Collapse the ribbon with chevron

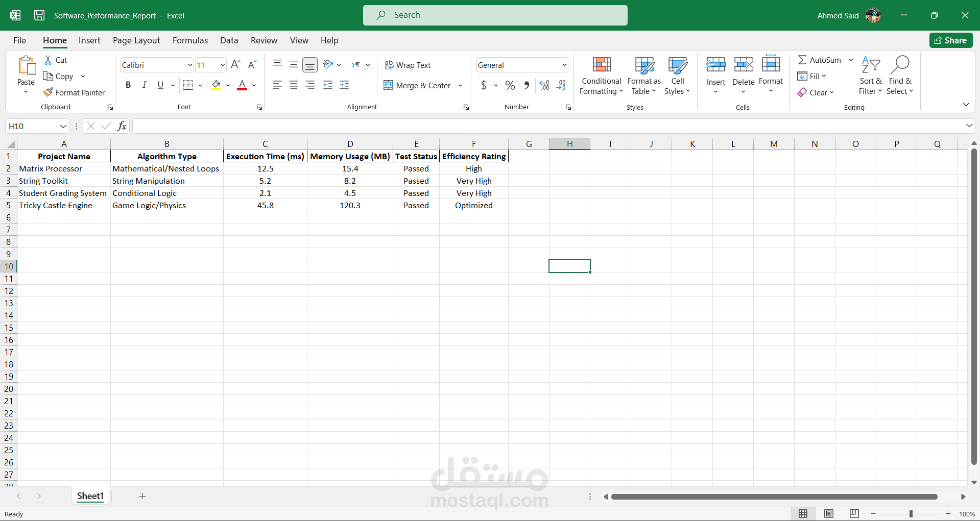(x=966, y=105)
